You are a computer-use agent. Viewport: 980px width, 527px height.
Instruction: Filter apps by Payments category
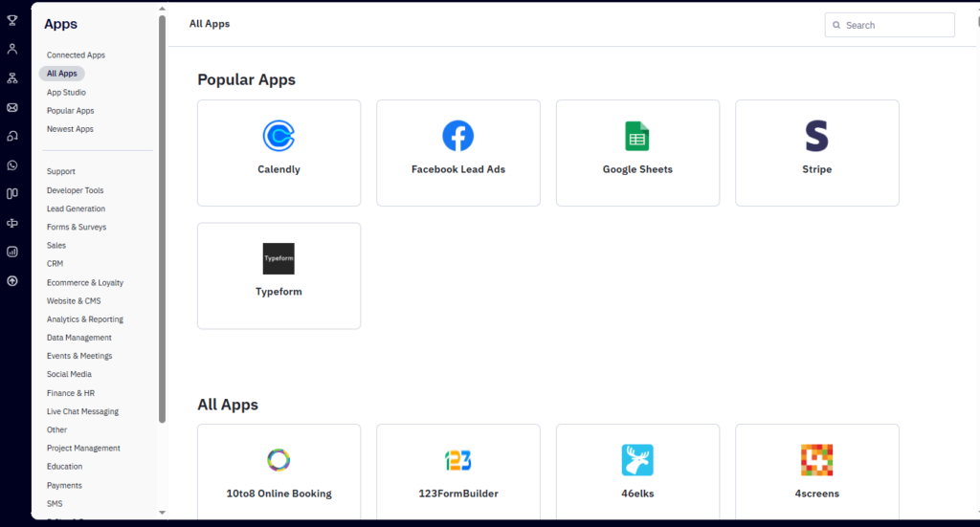[64, 486]
